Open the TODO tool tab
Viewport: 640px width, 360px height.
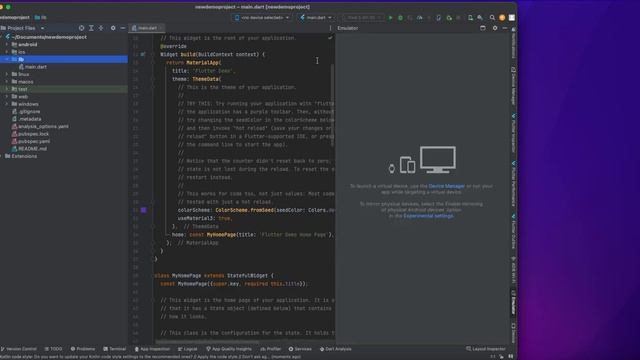click(53, 349)
